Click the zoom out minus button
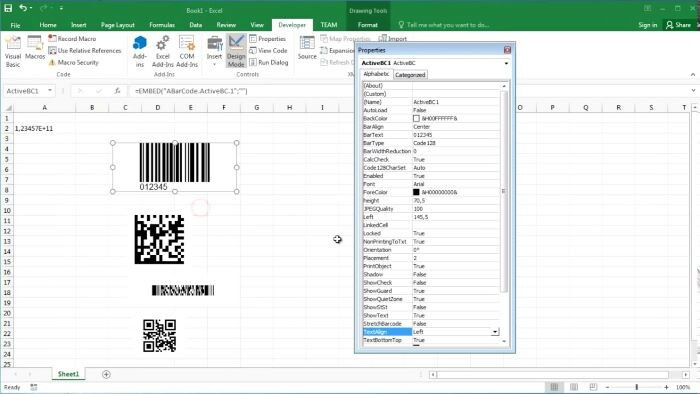Image resolution: width=700 pixels, height=394 pixels. pyautogui.click(x=607, y=387)
